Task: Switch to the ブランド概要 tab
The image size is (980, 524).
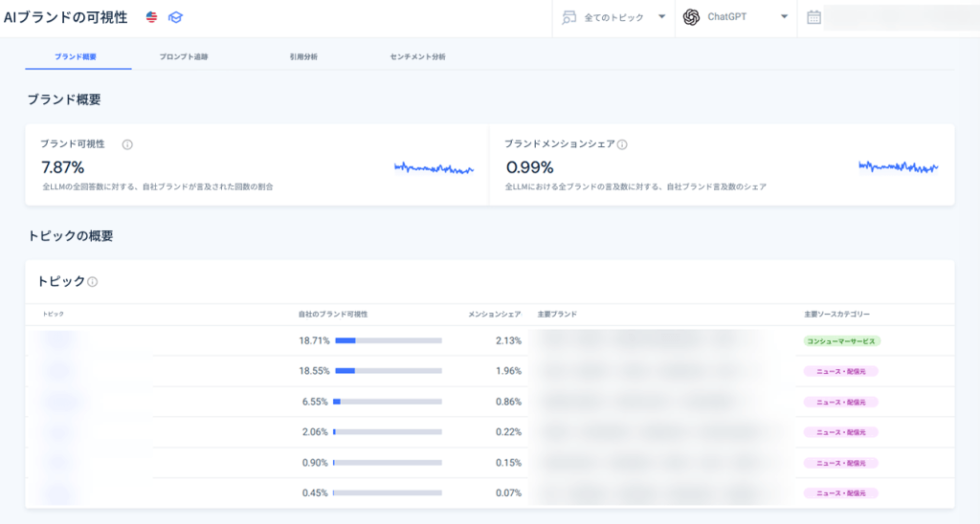Action: point(76,56)
